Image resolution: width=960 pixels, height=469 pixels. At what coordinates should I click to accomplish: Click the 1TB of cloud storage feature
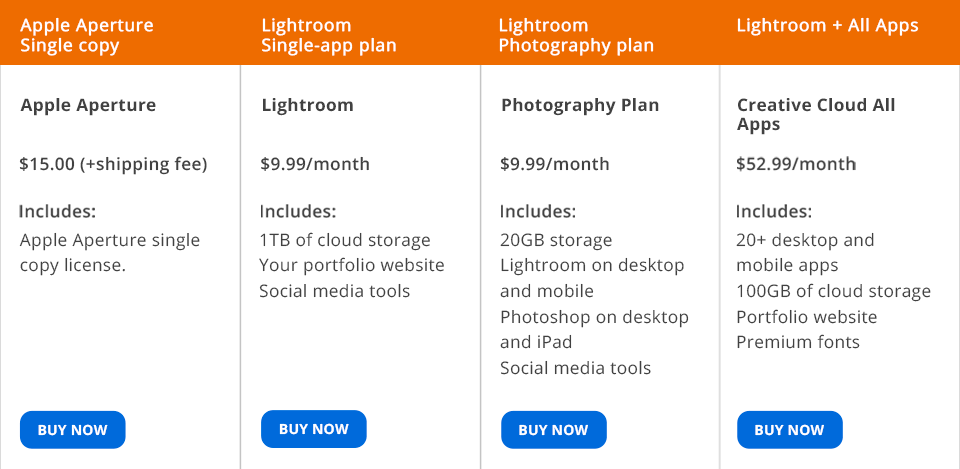click(x=345, y=240)
